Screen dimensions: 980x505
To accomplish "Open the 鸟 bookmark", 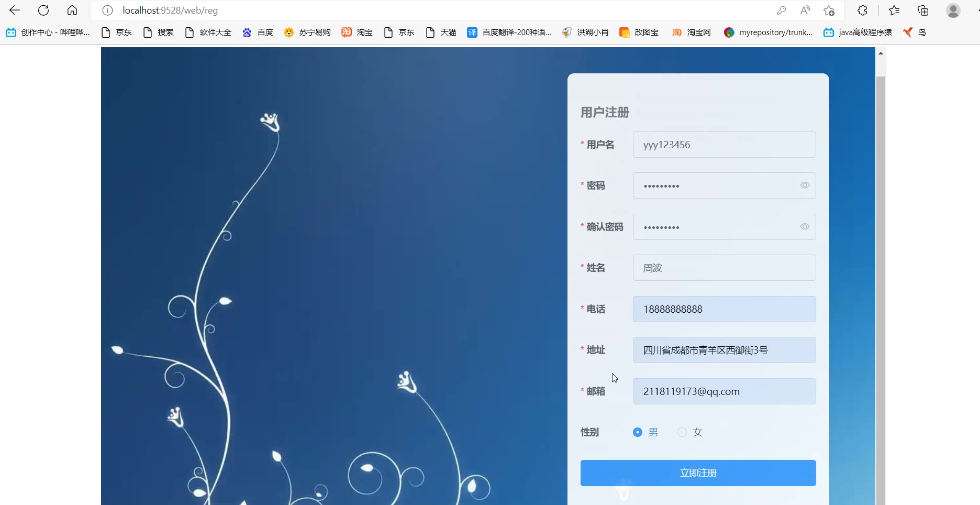I will pos(915,32).
